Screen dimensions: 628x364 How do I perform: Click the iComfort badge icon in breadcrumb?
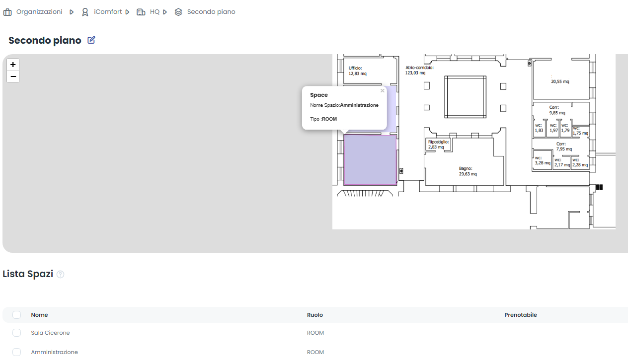(84, 11)
